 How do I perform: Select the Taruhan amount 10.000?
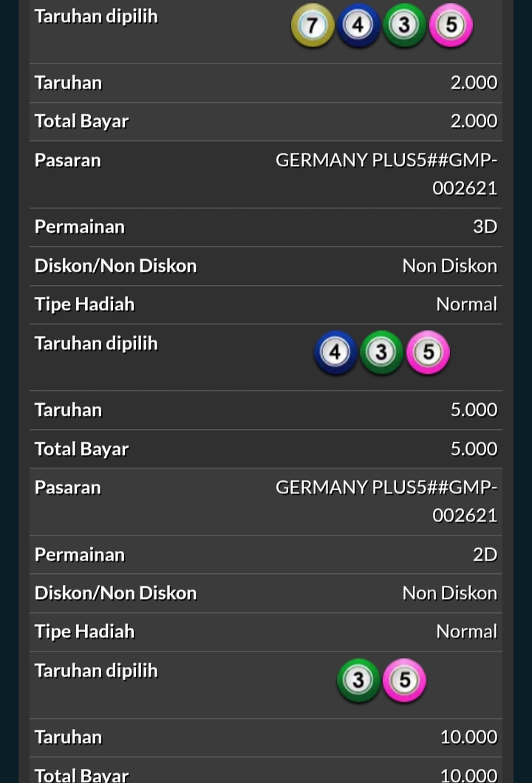[x=468, y=737]
